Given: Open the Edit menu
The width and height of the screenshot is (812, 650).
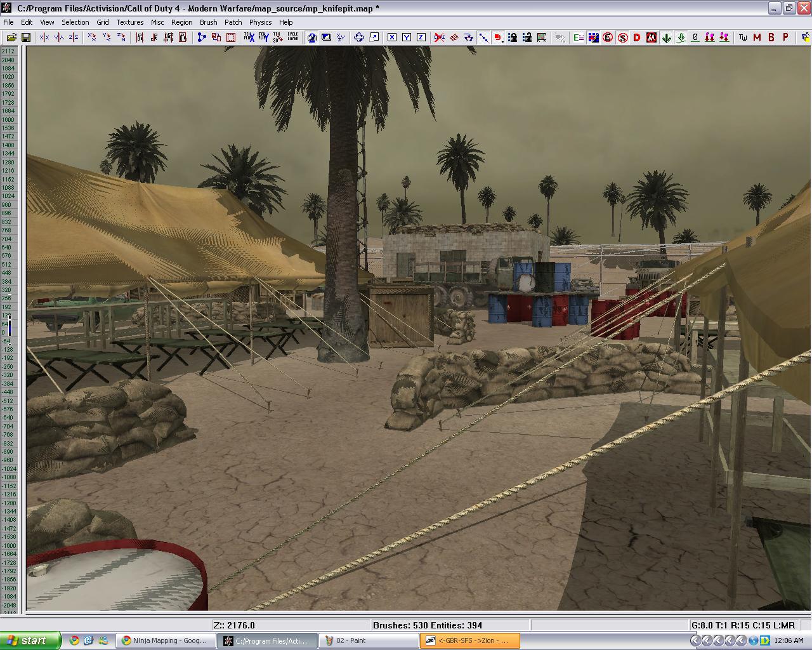Looking at the screenshot, I should coord(27,22).
